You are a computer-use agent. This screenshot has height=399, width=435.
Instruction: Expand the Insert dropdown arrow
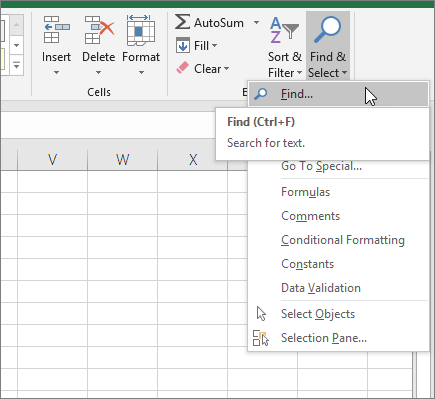point(56,72)
